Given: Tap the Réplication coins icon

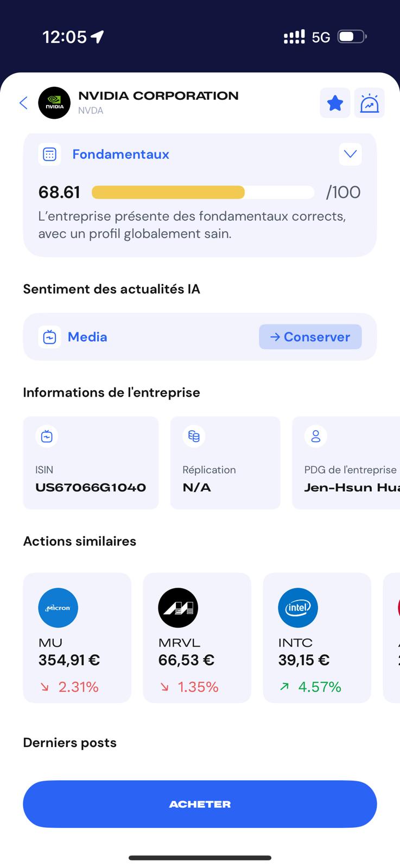Looking at the screenshot, I should tap(194, 436).
